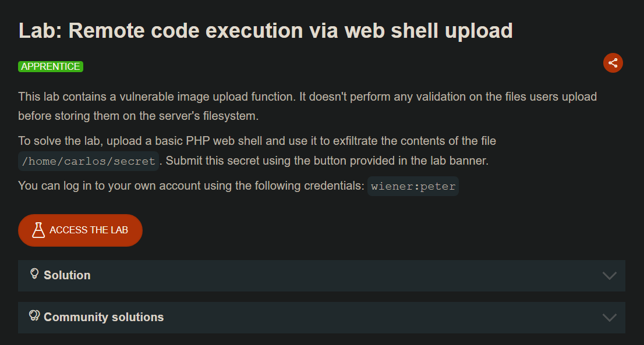Click the lab title heading
The height and width of the screenshot is (345, 644).
[266, 31]
